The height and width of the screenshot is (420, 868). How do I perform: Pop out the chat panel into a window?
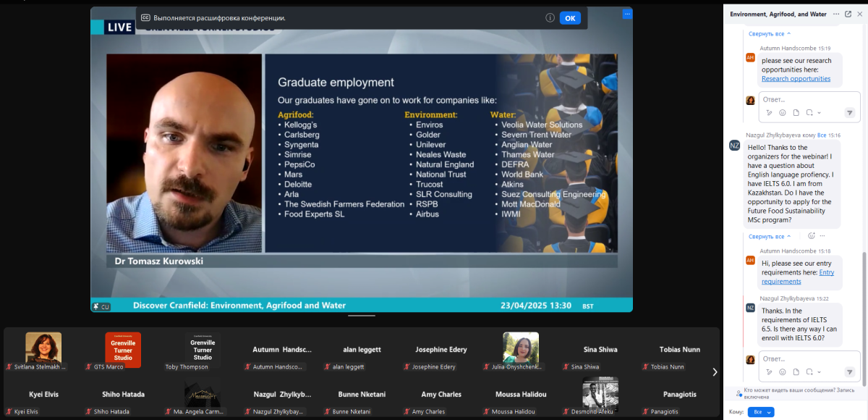tap(848, 14)
